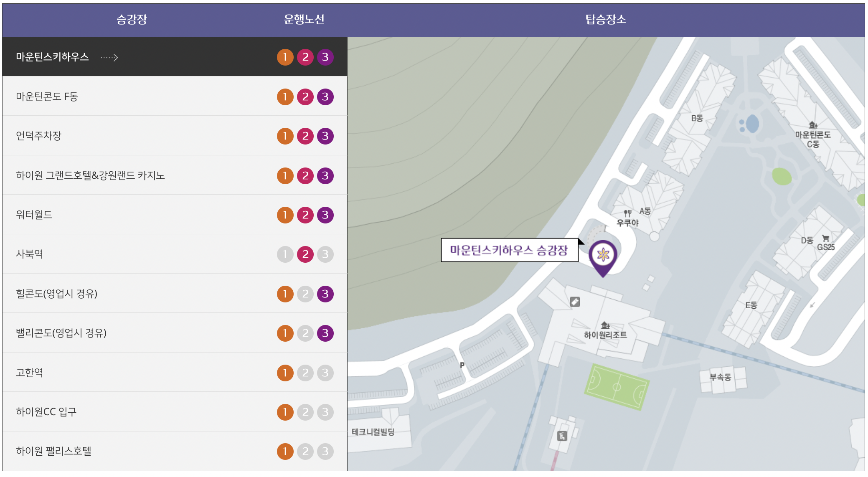Click the greyed route 1 badge for 사북역
This screenshot has height=477, width=868.
point(285,254)
